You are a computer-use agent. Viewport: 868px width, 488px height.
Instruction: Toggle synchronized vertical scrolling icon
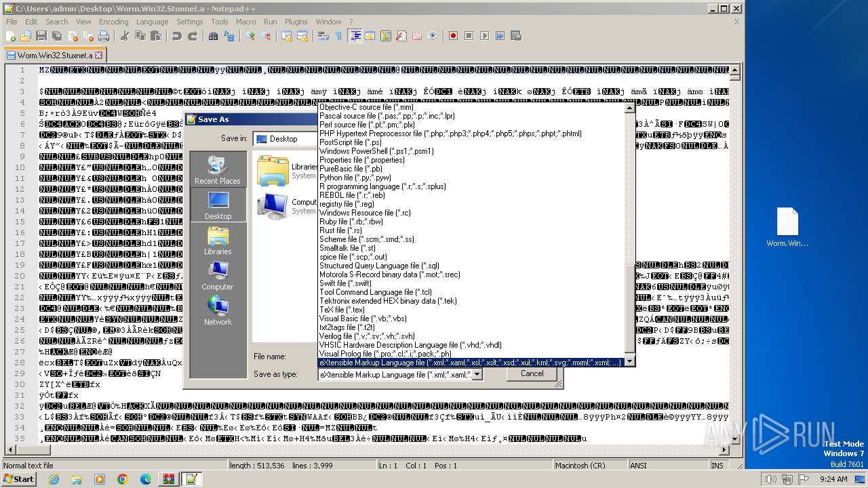[287, 36]
